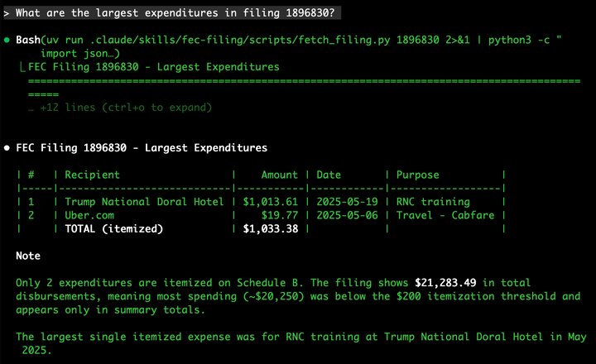
Task: Select the Uber.com recipient cell
Action: (x=93, y=215)
